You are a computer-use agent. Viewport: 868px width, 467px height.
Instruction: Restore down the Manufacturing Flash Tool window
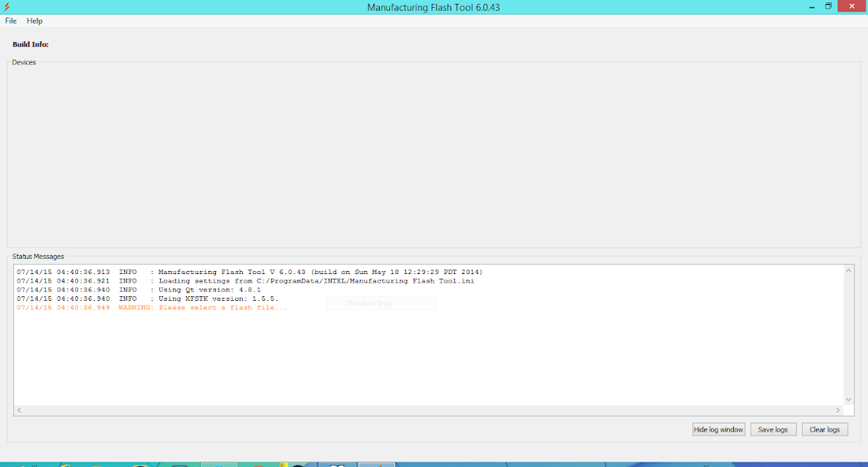(828, 6)
